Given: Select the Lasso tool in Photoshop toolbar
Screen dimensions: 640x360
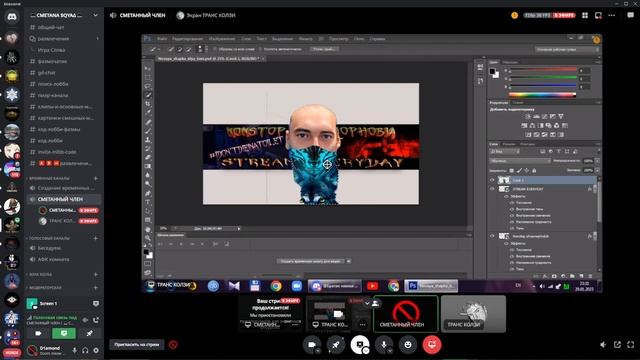Looking at the screenshot, I should point(148,86).
